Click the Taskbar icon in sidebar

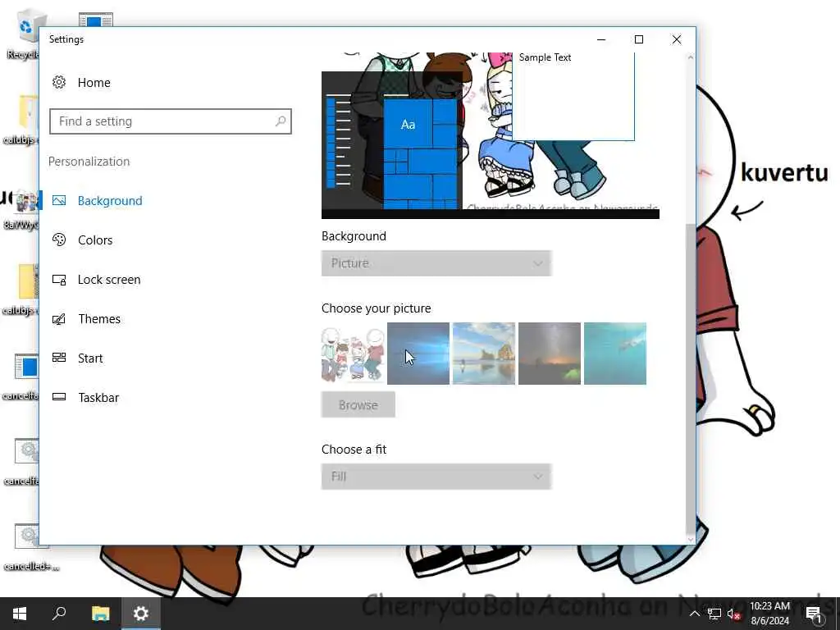[x=59, y=397]
